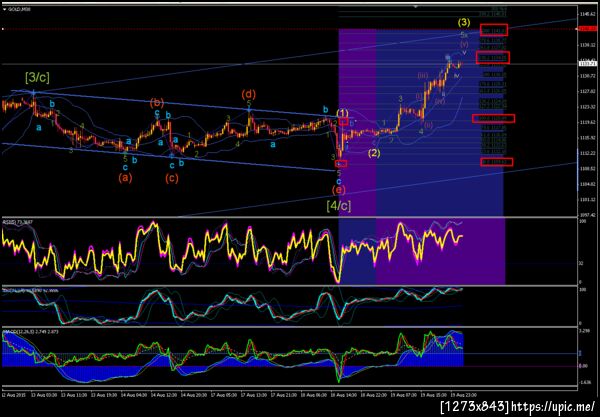Screen dimensions: 600x417
Task: Click the 1104.82 price axis value
Action: 587,184
